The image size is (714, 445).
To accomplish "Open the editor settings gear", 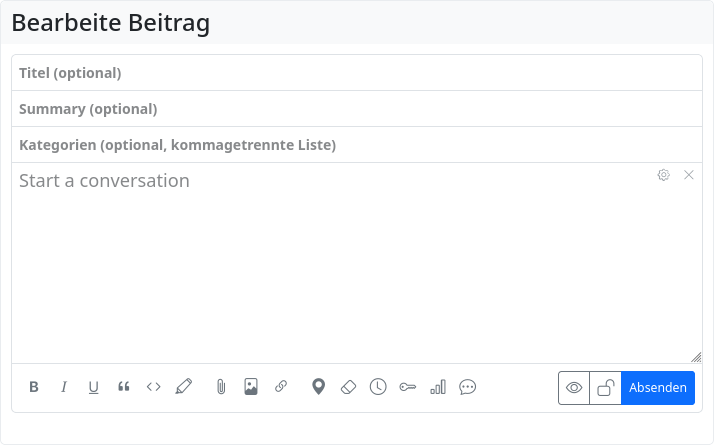I will point(663,175).
